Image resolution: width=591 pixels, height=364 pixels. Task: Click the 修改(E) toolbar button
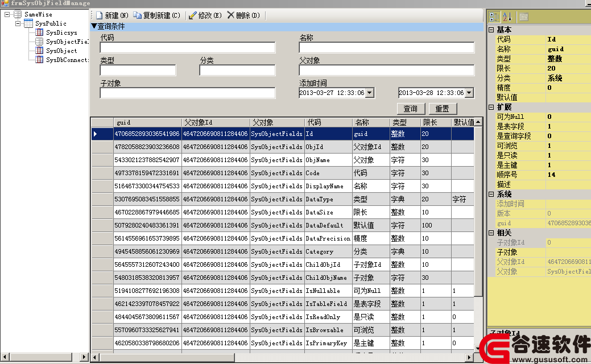pos(205,15)
